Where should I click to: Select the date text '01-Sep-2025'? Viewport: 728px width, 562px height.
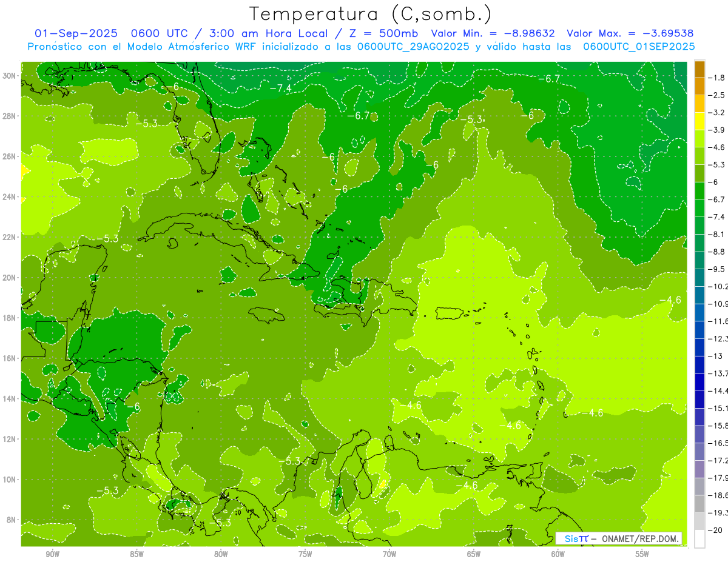click(76, 33)
